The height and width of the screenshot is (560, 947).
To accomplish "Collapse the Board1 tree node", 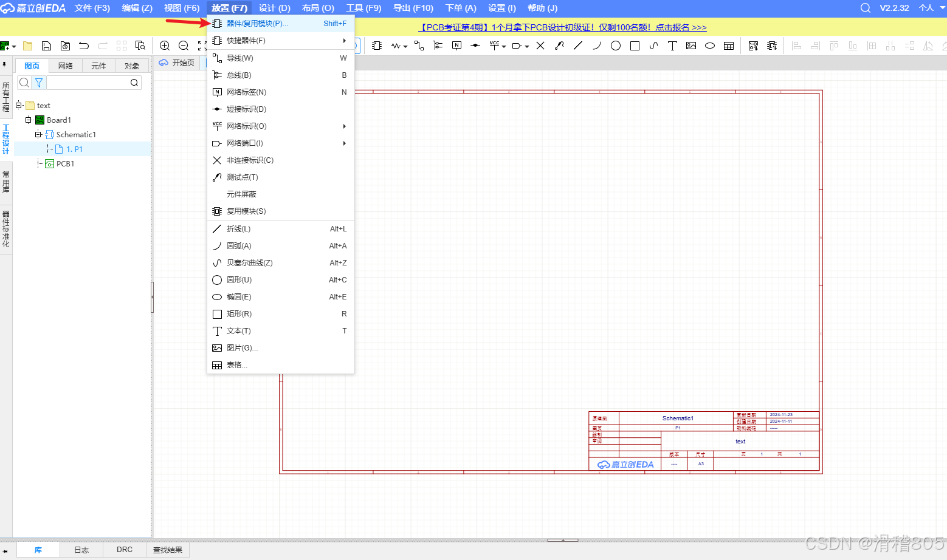I will click(29, 120).
